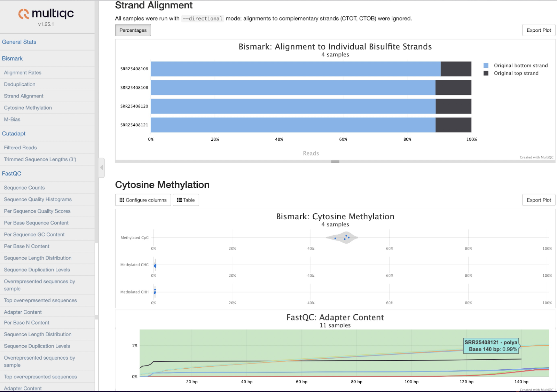Open Configure columns dialog
The image size is (557, 392).
143,200
